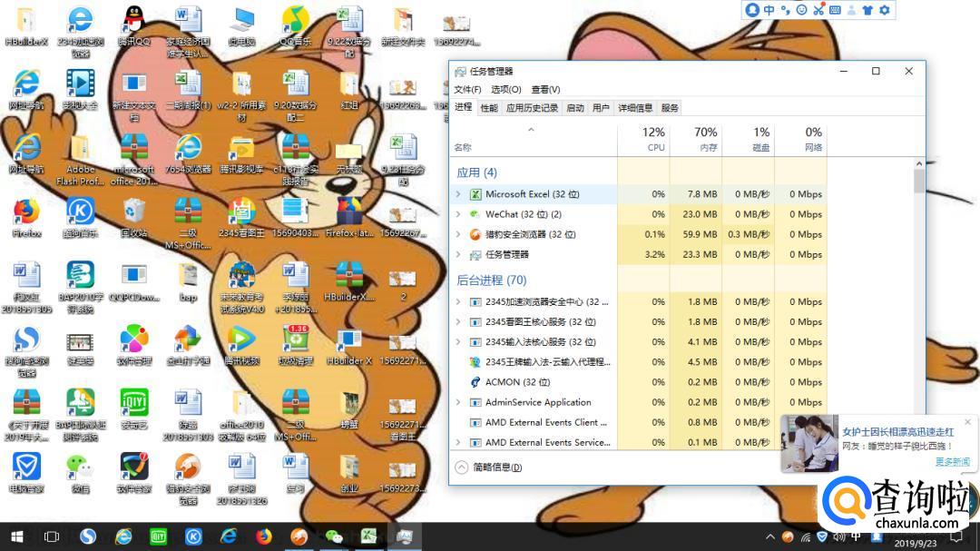The image size is (980, 551).
Task: Open the 查看(V) menu
Action: pyautogui.click(x=545, y=90)
